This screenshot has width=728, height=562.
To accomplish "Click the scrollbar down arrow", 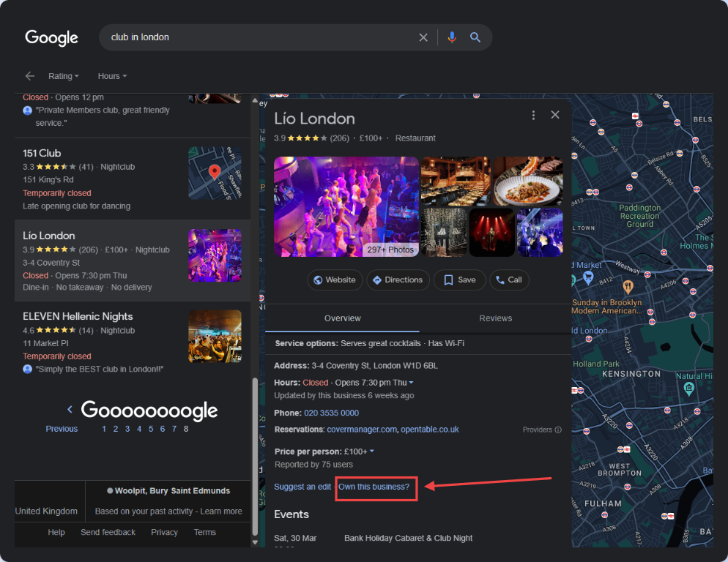I will coord(254,542).
